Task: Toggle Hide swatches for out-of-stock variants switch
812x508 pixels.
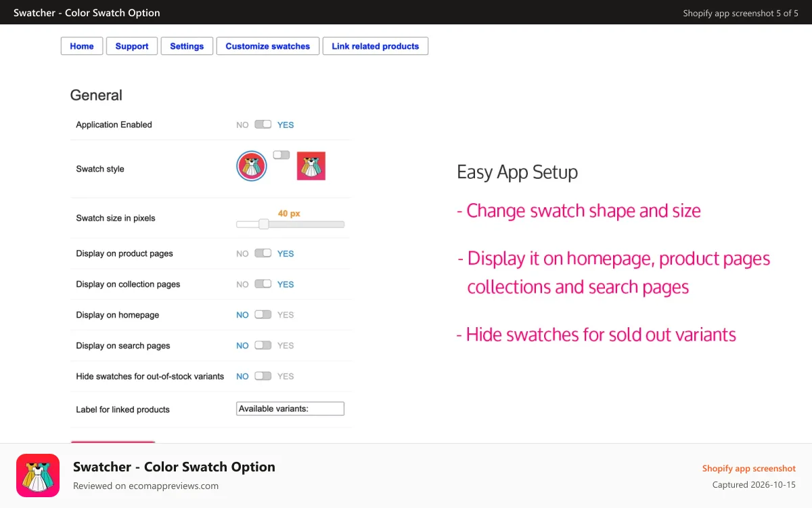Action: coord(263,376)
